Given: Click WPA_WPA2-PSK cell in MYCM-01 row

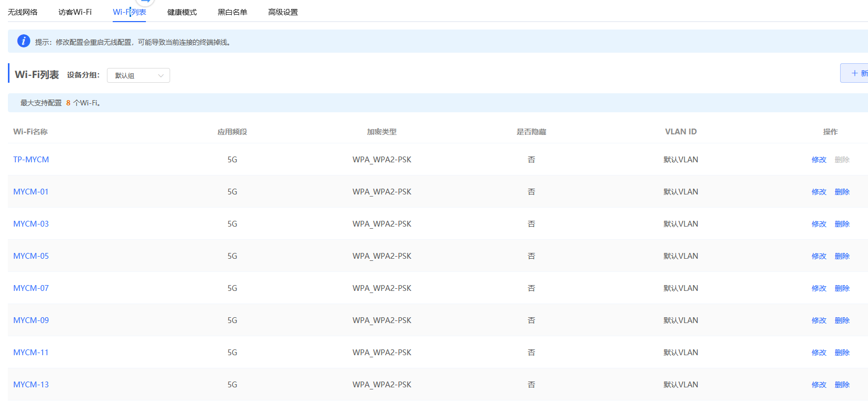Looking at the screenshot, I should pyautogui.click(x=382, y=192).
